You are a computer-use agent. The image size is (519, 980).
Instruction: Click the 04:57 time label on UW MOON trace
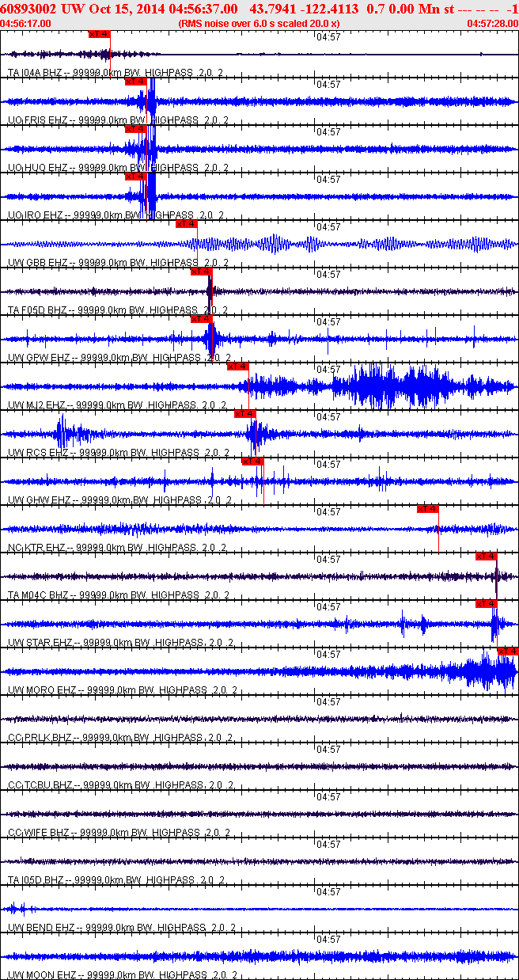click(x=328, y=939)
